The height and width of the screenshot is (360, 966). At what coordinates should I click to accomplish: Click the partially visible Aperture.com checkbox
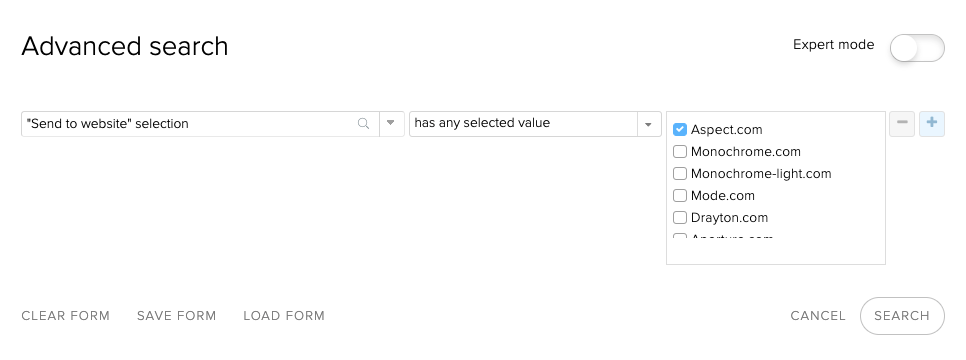click(x=680, y=236)
